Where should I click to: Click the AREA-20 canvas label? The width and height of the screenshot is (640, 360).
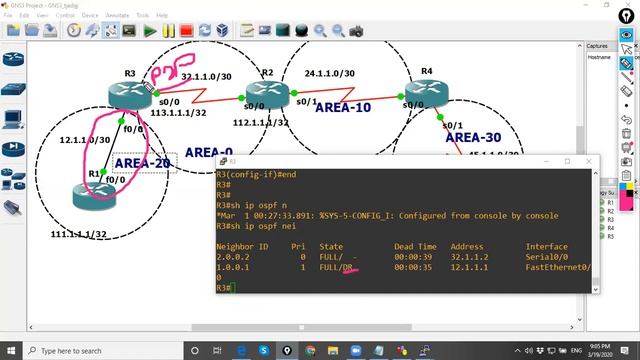[x=142, y=163]
